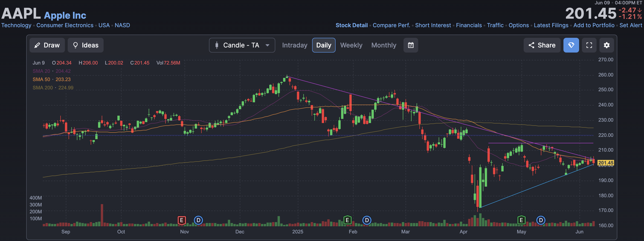Open the Financials page
The image size is (644, 241).
click(469, 25)
